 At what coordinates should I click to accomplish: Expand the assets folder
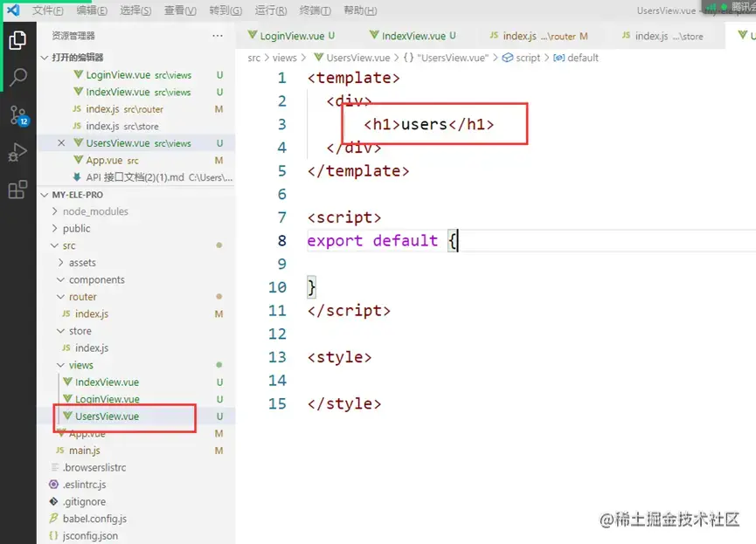[82, 263]
